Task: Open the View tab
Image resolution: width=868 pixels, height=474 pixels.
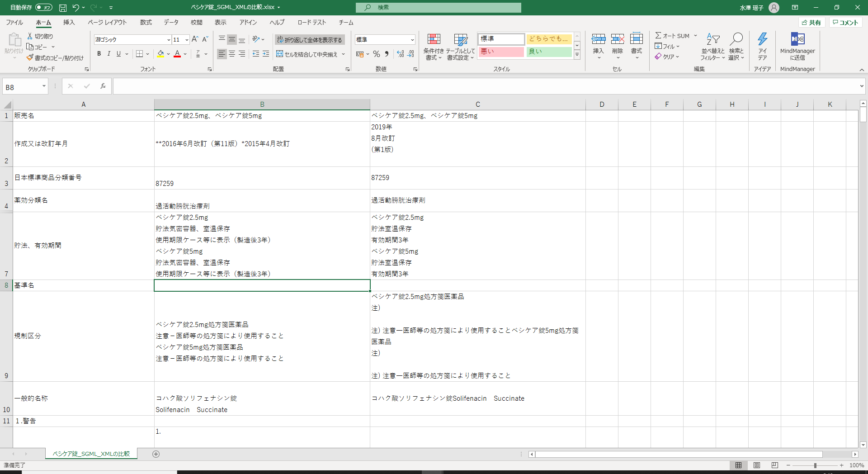Action: click(x=220, y=22)
